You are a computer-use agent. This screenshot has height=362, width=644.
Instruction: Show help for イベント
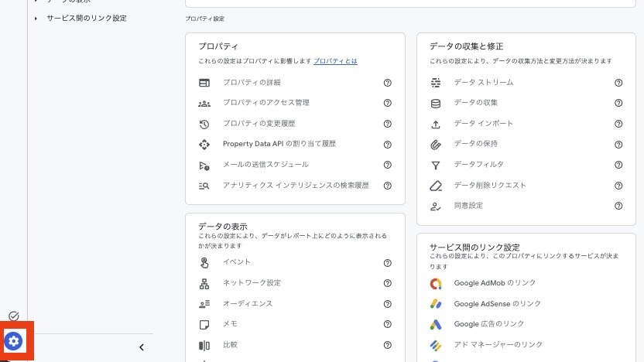click(387, 263)
